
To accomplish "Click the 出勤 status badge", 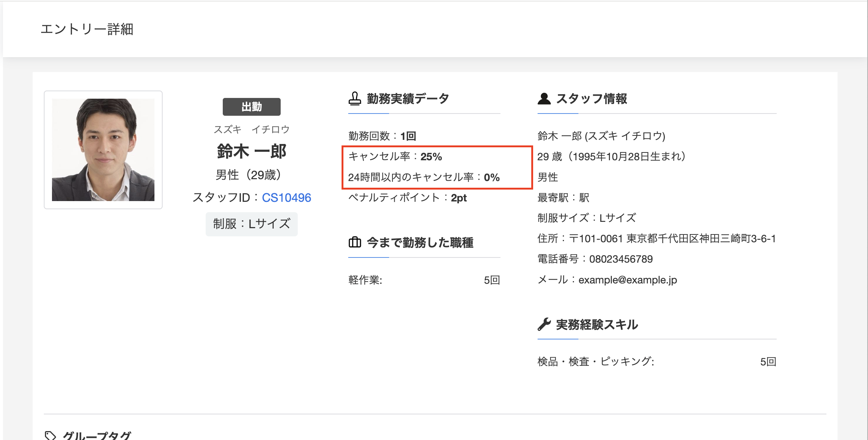I will [x=252, y=107].
